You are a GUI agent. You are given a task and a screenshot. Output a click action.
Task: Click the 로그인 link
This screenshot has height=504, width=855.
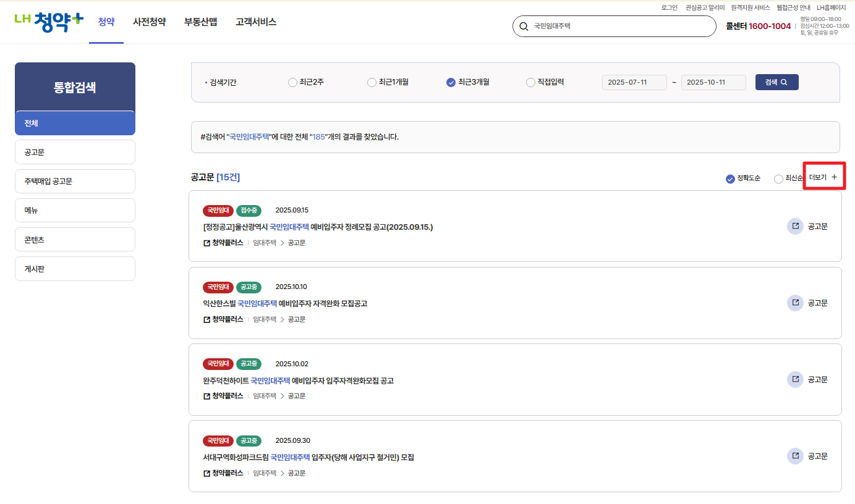point(668,7)
